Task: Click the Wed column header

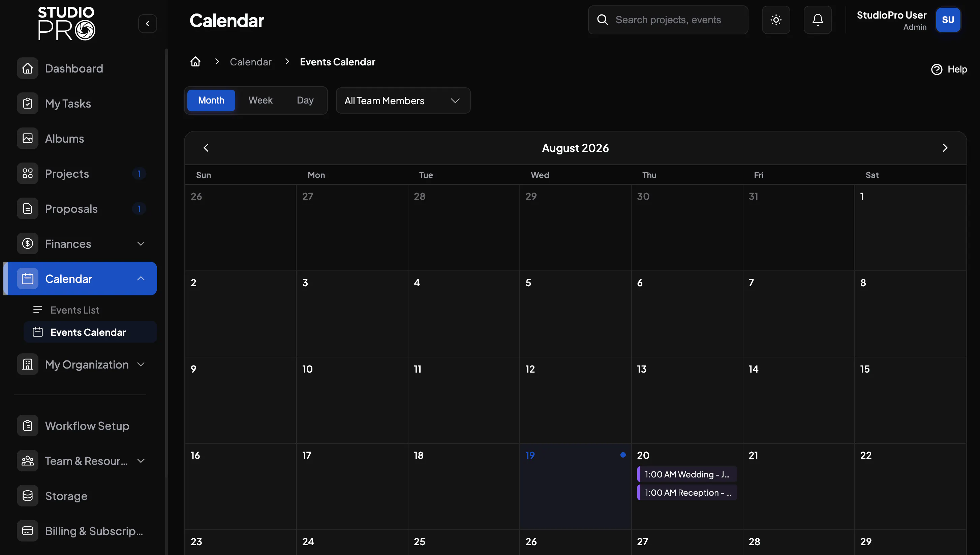Action: point(540,175)
